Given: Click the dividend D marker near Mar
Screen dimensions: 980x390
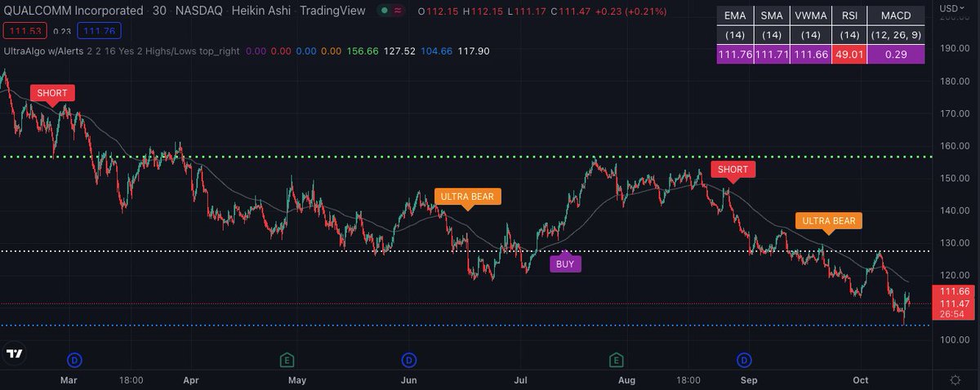Looking at the screenshot, I should 74,359.
